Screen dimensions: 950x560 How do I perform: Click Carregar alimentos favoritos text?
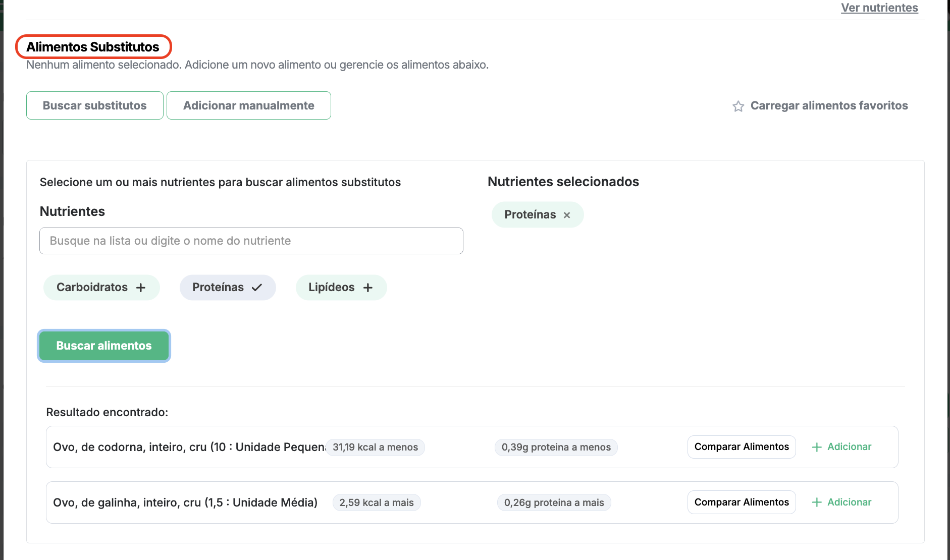(x=829, y=105)
